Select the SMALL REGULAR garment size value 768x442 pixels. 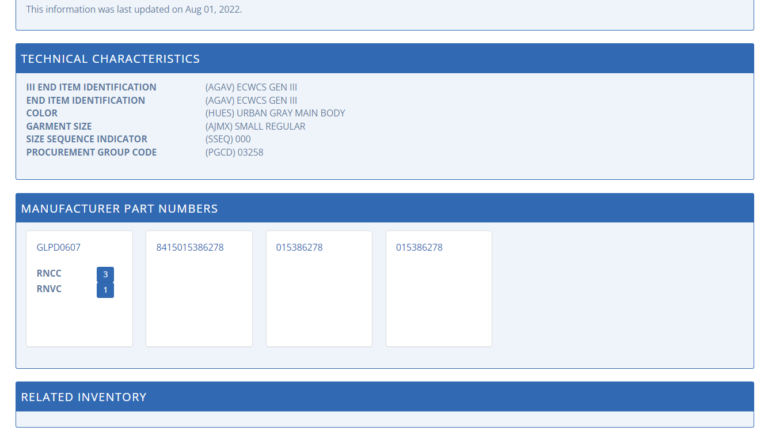(255, 126)
